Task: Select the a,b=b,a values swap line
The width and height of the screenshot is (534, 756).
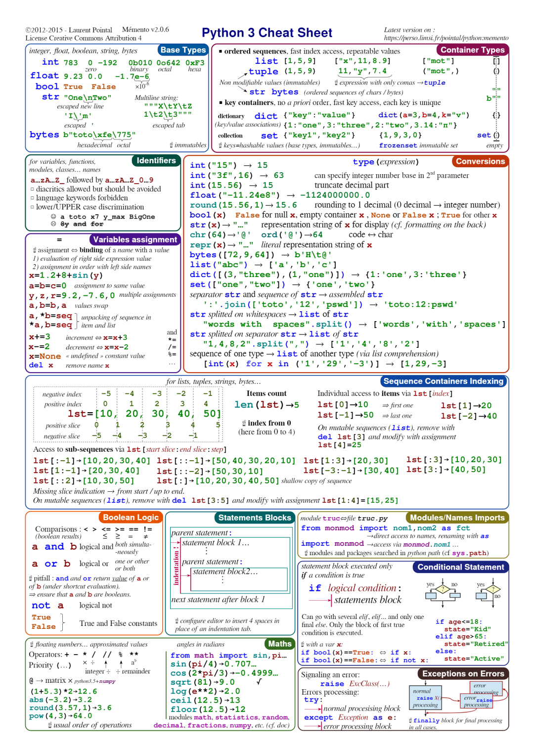Action: (x=69, y=306)
